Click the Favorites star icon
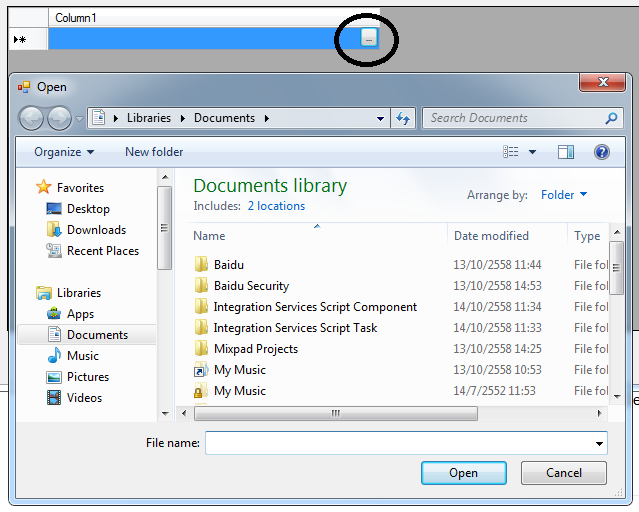639x512 pixels. 44,187
